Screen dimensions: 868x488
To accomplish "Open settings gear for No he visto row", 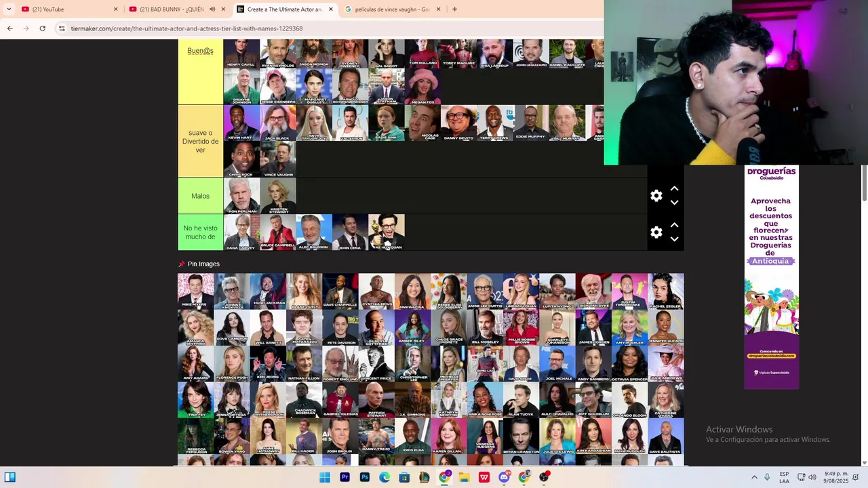I will click(x=656, y=232).
